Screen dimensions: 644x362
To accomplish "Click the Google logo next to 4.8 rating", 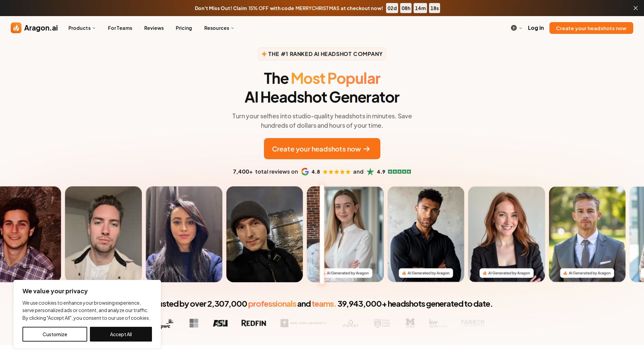I will [x=305, y=172].
